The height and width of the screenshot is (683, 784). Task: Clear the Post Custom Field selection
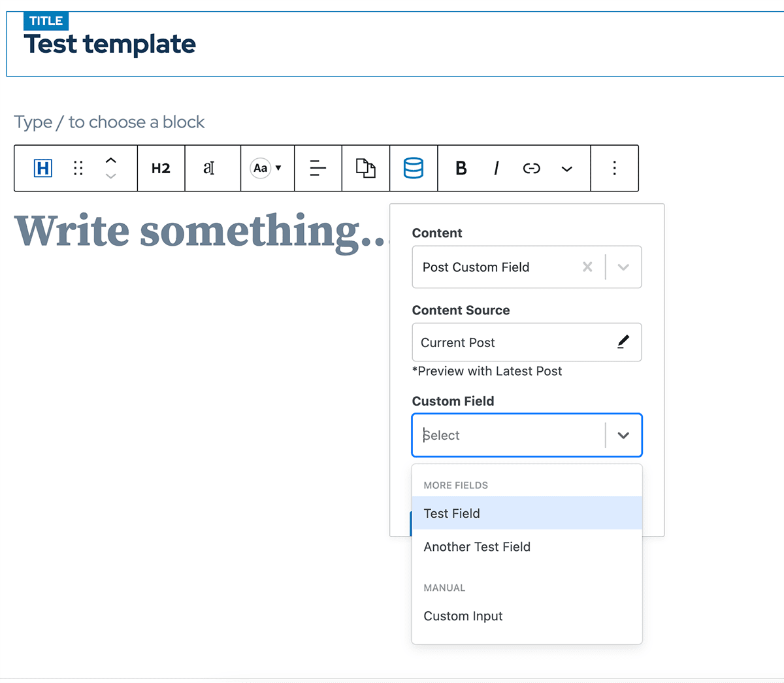[587, 267]
